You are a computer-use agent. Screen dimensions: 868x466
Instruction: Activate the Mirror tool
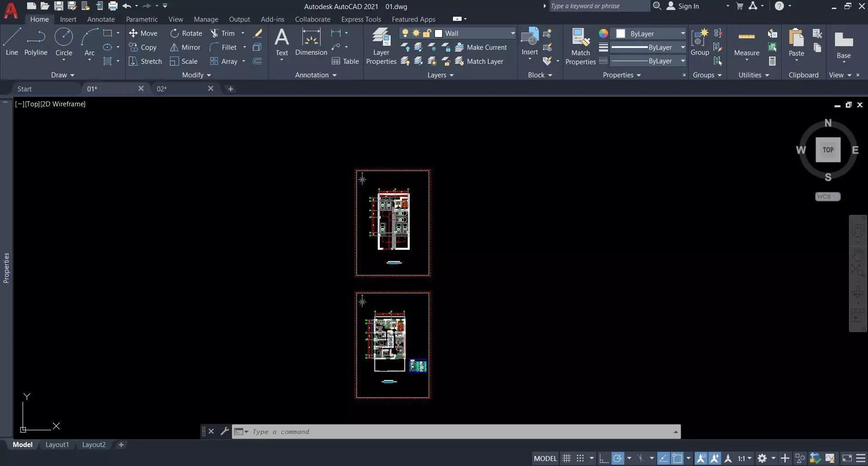185,47
